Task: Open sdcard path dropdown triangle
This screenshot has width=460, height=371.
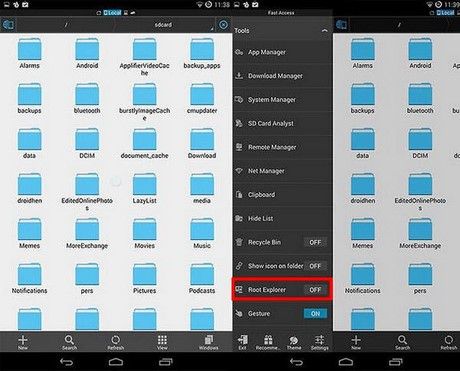Action: 212,29
